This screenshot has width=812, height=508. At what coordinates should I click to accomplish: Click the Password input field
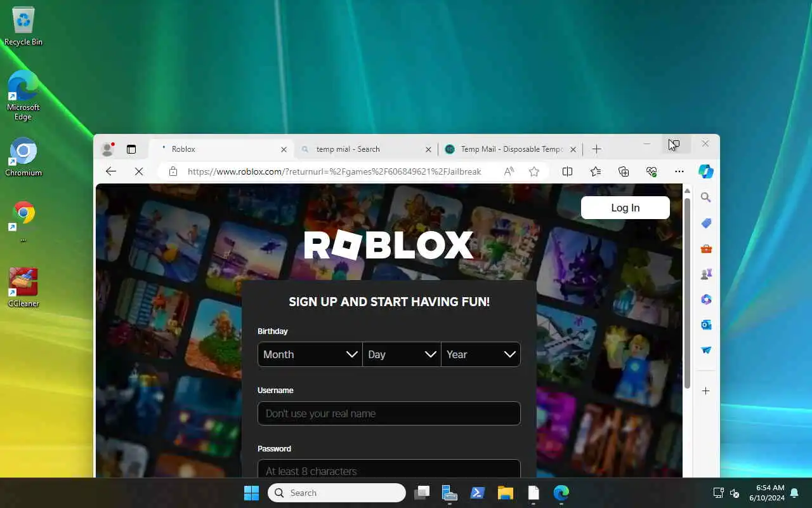coord(389,469)
